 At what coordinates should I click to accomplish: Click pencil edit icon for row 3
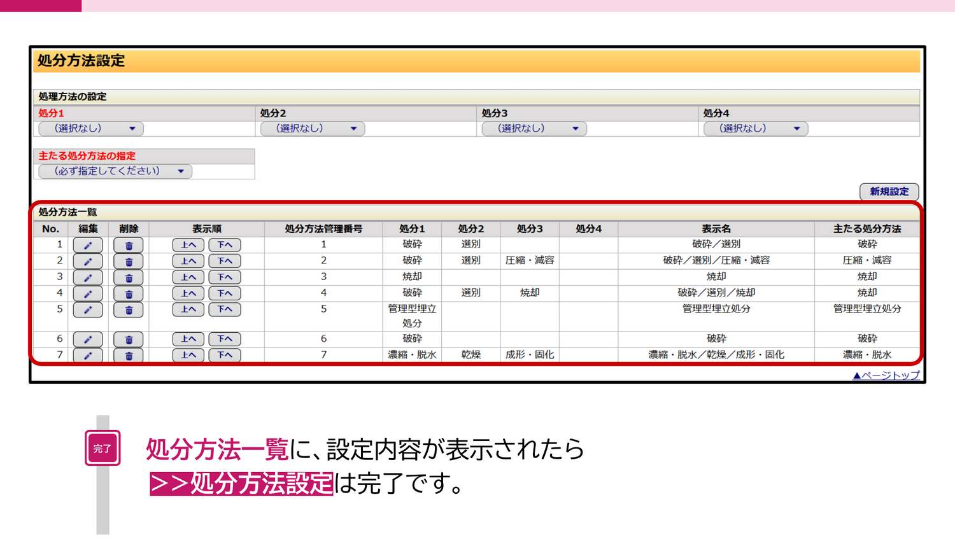tap(88, 277)
